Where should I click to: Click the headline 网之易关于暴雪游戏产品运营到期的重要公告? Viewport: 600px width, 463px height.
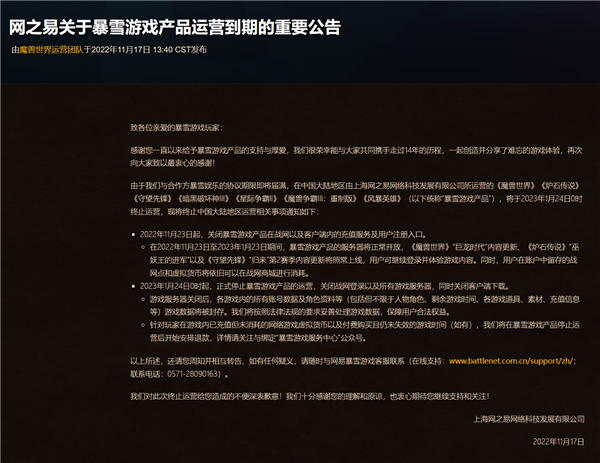(175, 27)
